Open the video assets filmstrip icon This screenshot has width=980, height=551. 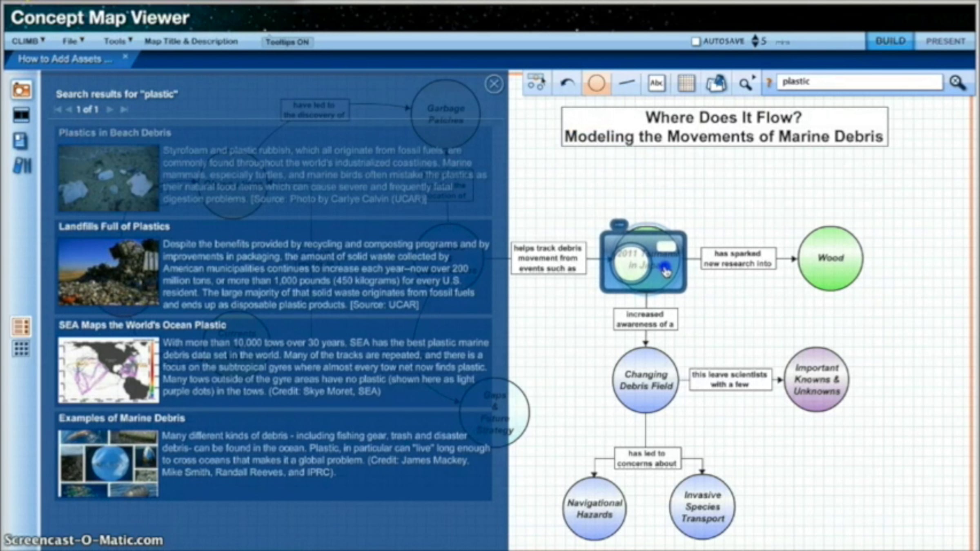pos(21,115)
